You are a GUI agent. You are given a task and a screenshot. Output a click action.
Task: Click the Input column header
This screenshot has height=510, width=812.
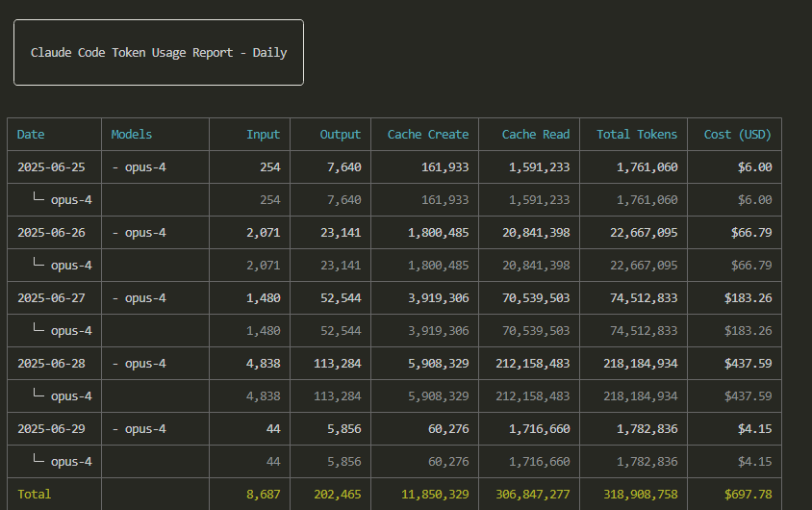coord(263,135)
